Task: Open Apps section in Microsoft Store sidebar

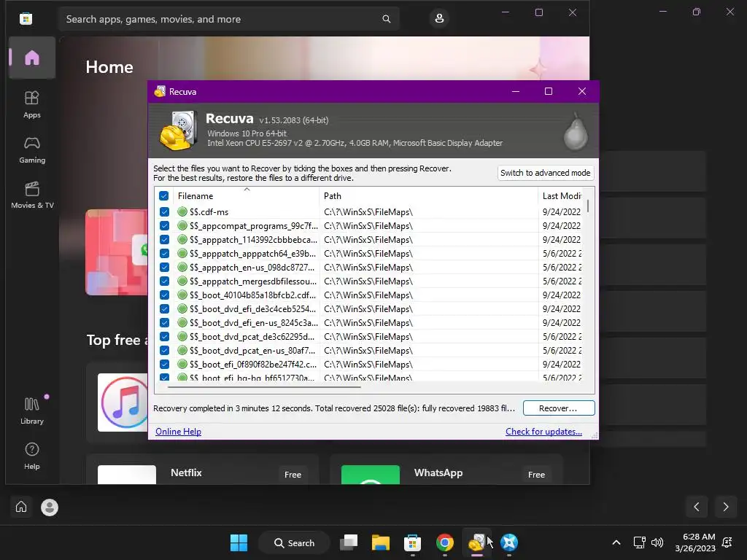Action: click(x=32, y=104)
